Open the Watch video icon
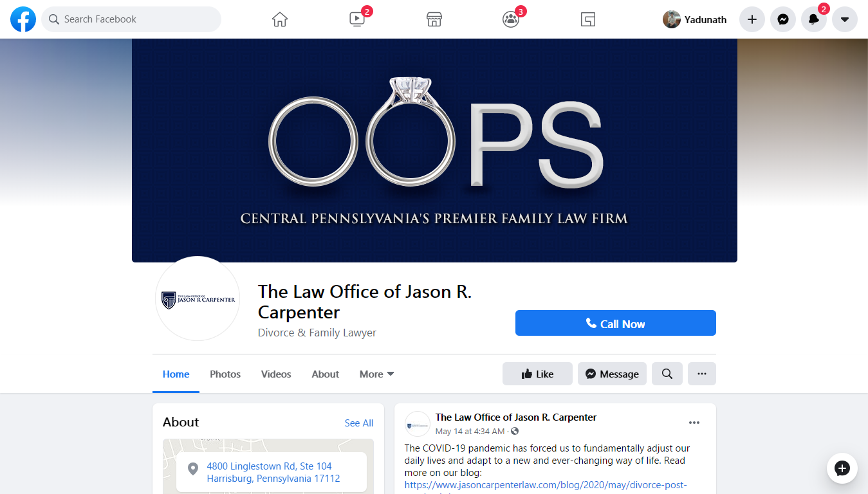 coord(357,19)
